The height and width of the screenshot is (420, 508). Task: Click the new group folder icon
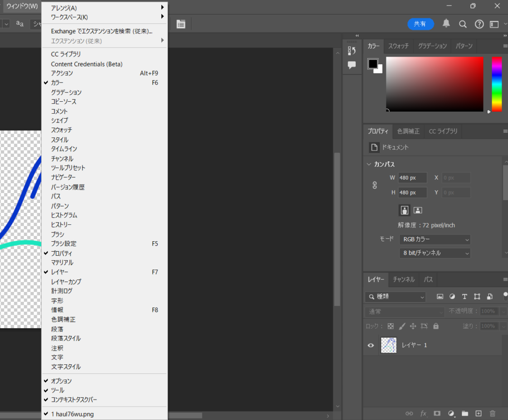click(x=465, y=413)
